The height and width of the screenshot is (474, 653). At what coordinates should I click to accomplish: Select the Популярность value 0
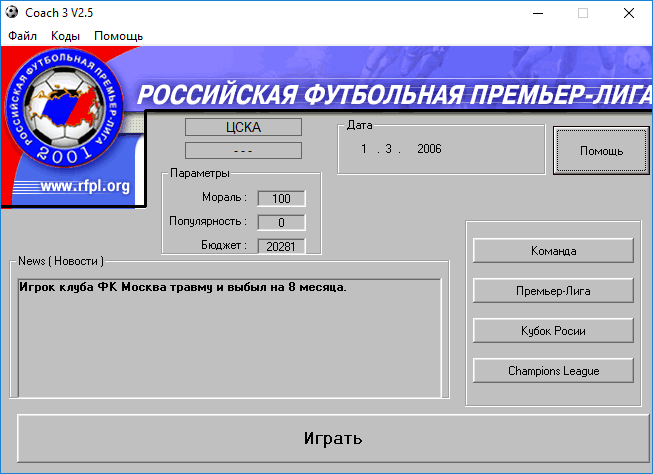click(x=282, y=222)
